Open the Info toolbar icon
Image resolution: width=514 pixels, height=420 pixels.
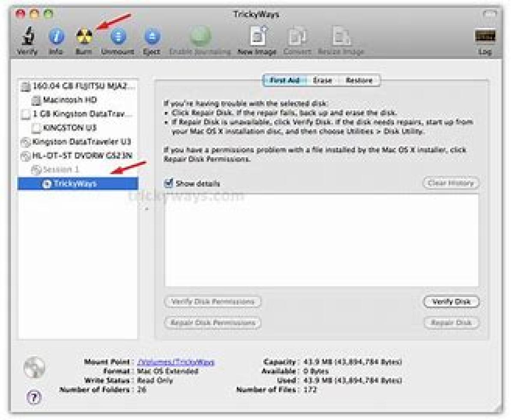[56, 38]
